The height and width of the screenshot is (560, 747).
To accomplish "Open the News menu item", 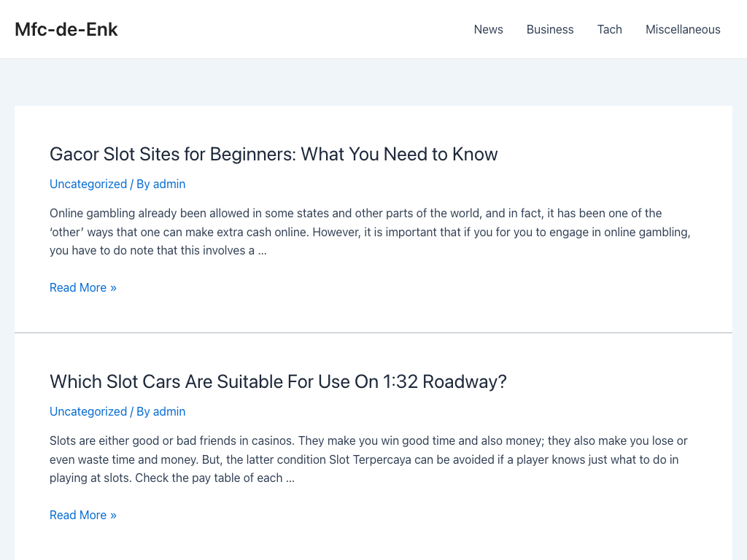I will (x=488, y=29).
